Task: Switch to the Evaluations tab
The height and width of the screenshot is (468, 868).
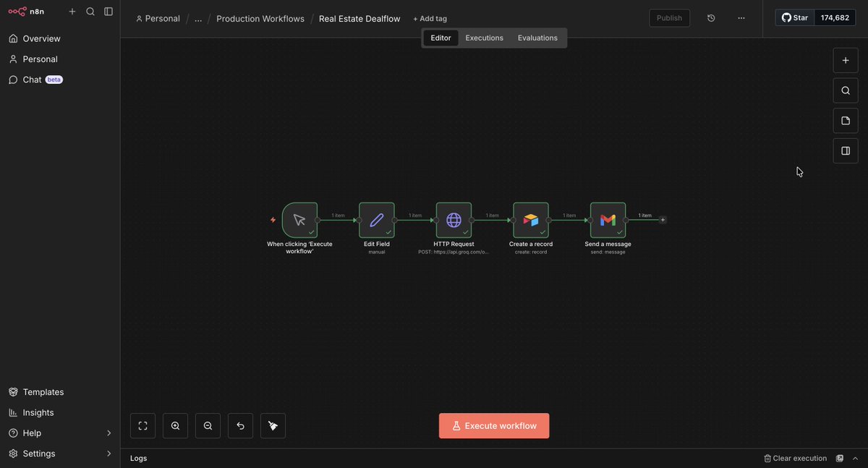Action: point(537,38)
